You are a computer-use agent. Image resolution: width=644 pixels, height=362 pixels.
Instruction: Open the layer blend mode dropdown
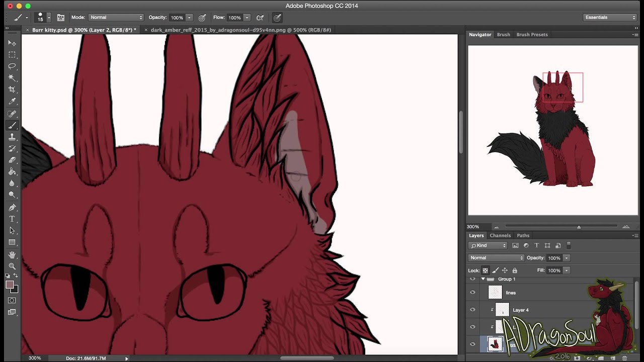point(496,258)
